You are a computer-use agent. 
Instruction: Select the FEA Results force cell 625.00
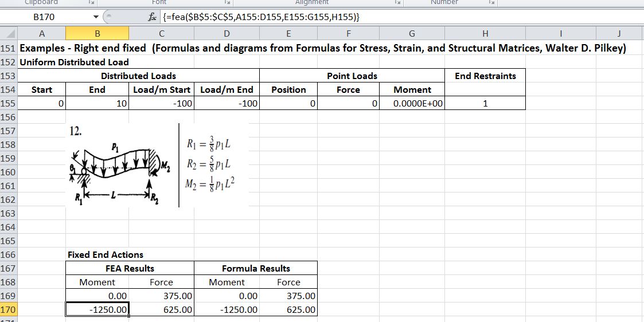(x=162, y=310)
